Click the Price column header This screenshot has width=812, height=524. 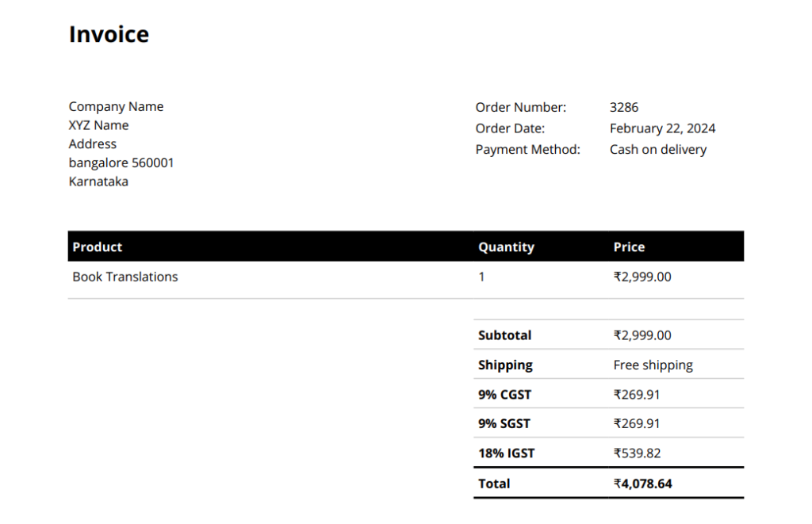[x=629, y=247]
